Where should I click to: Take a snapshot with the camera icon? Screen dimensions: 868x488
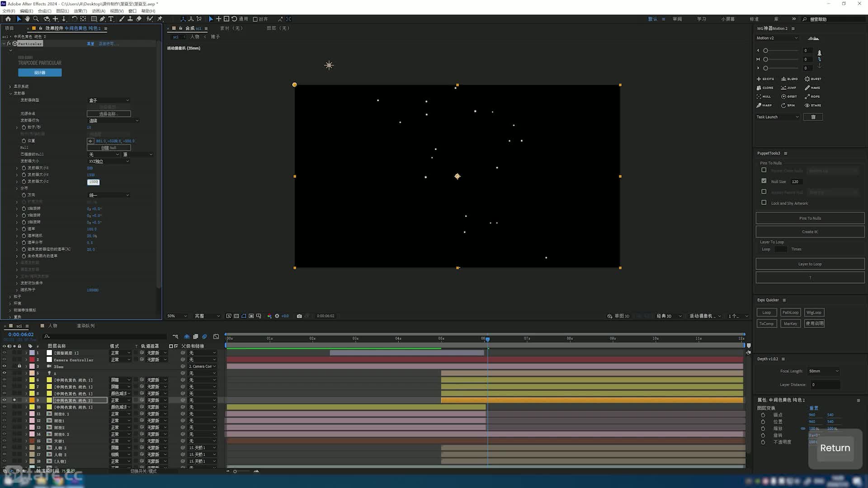tap(299, 316)
